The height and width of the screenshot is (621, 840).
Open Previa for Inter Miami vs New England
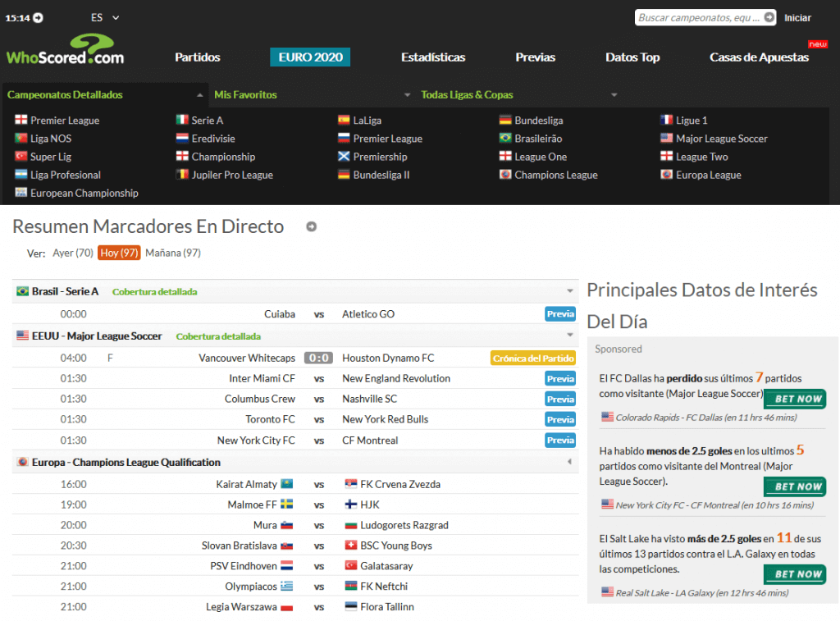point(560,378)
